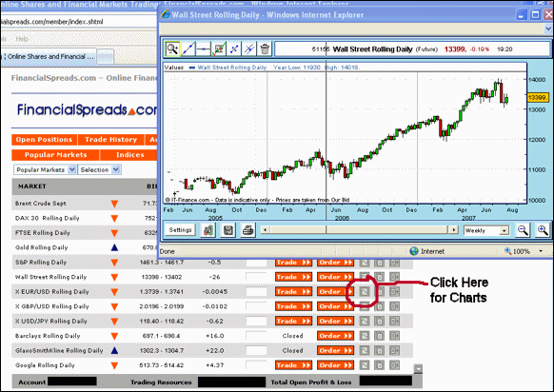Viewport: 554px width, 392px height.
Task: Switch to the Indices tab
Action: pyautogui.click(x=130, y=155)
